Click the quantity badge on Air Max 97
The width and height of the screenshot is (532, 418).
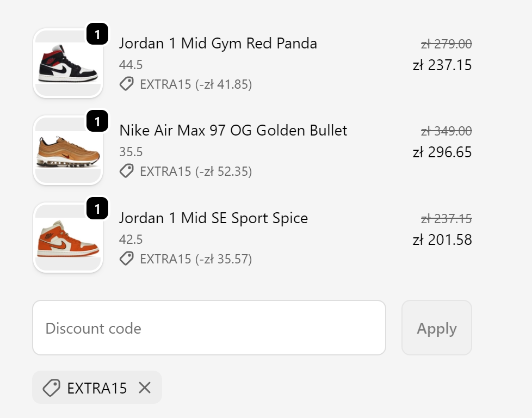tap(97, 121)
